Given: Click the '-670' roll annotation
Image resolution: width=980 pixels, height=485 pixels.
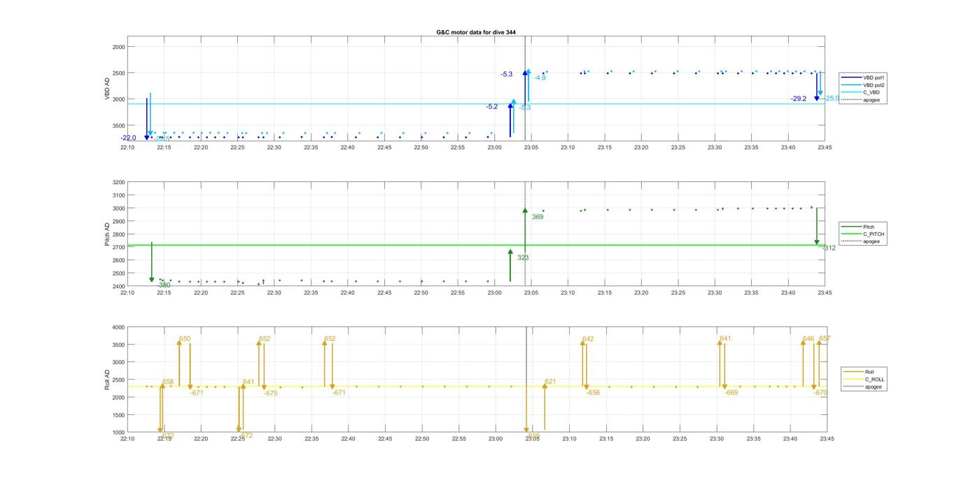Looking at the screenshot, I should click(821, 393).
